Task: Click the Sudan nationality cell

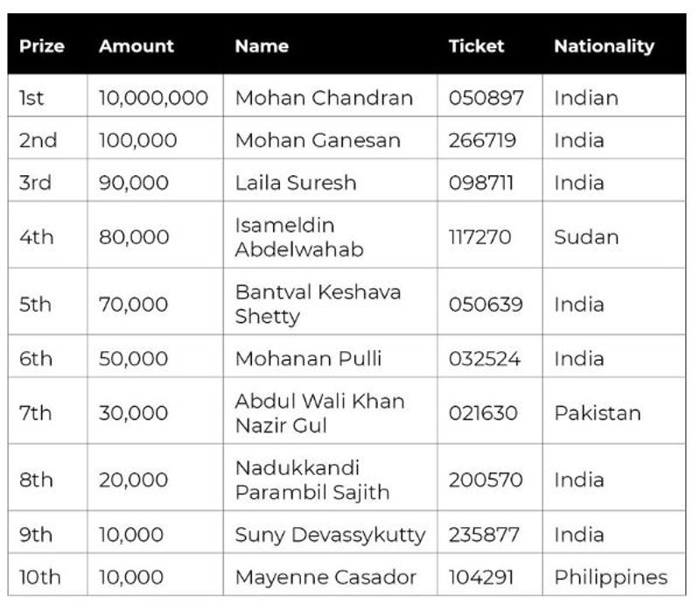Action: pyautogui.click(x=586, y=237)
